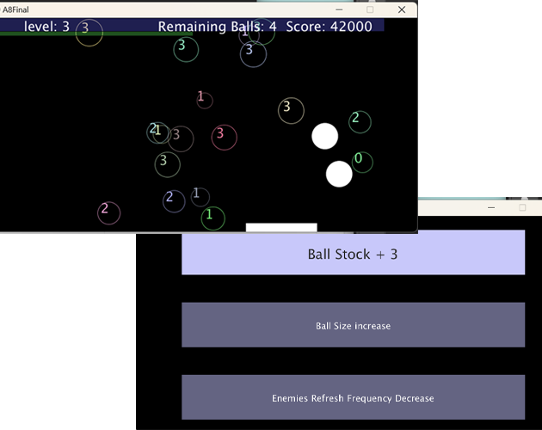
Task: Click the small pink circle labeled 1
Action: pyautogui.click(x=205, y=100)
